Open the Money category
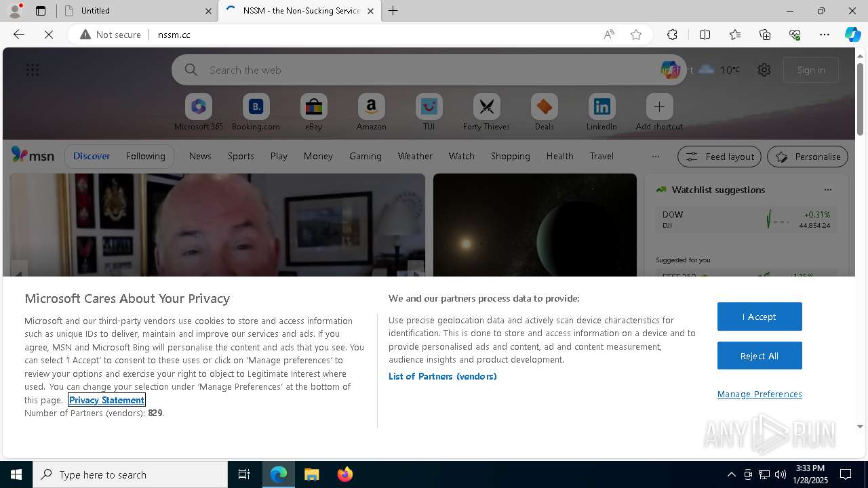Viewport: 868px width, 488px height. pyautogui.click(x=318, y=156)
